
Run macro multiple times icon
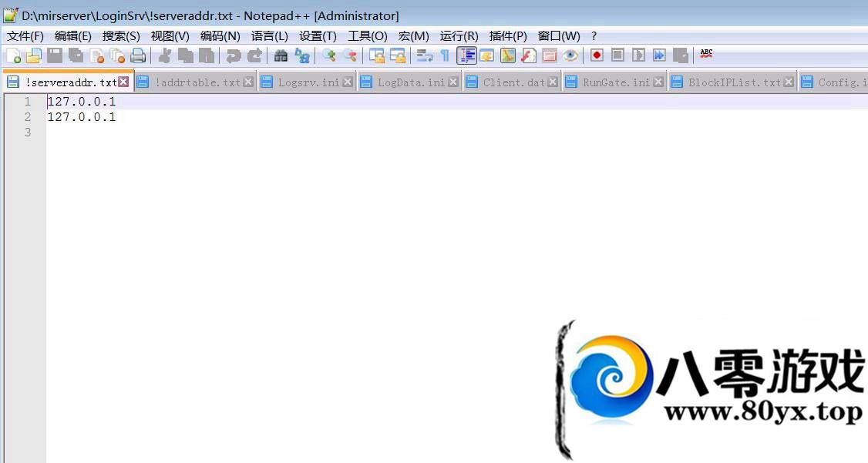coord(659,55)
